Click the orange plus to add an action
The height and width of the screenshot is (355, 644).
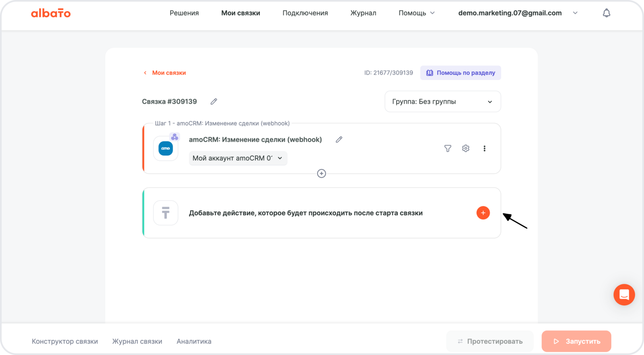(x=483, y=213)
